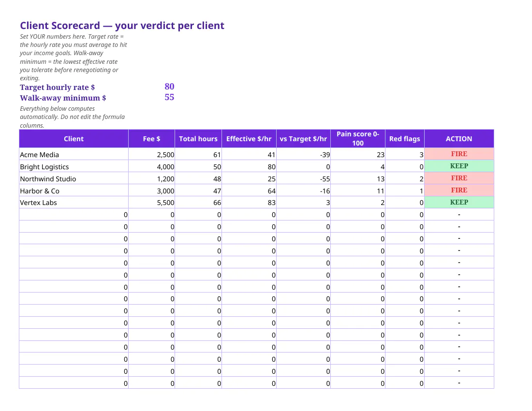Select the 'Pain score 0-100' column header
Screen dimensions: 532x411
click(x=358, y=139)
